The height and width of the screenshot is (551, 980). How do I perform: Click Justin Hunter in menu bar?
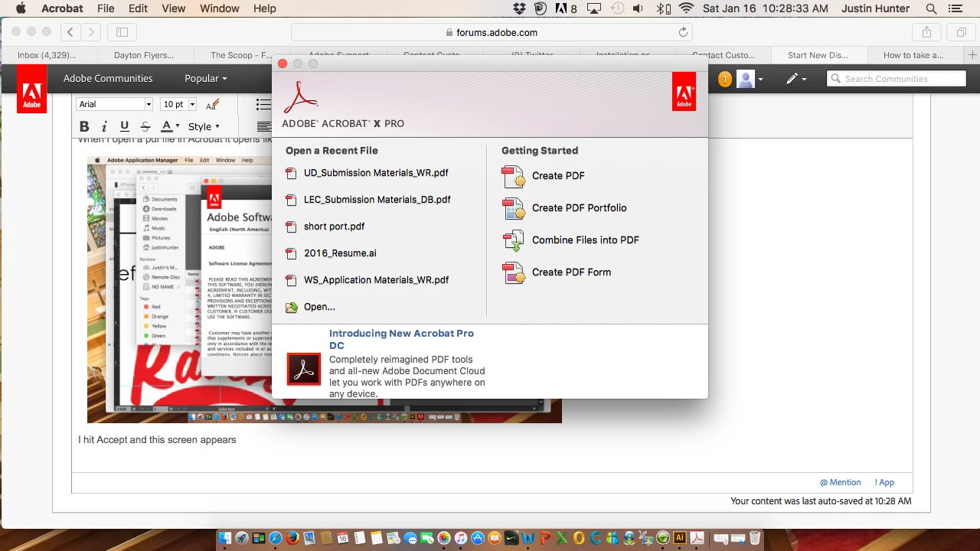(x=876, y=8)
